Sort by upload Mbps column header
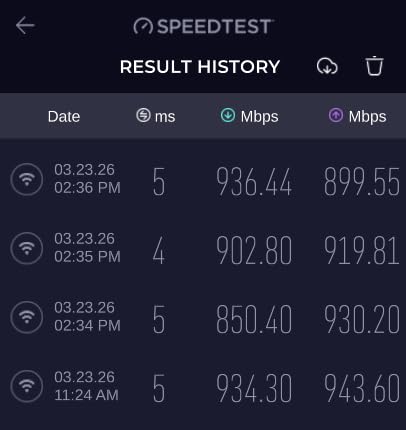 (x=357, y=116)
